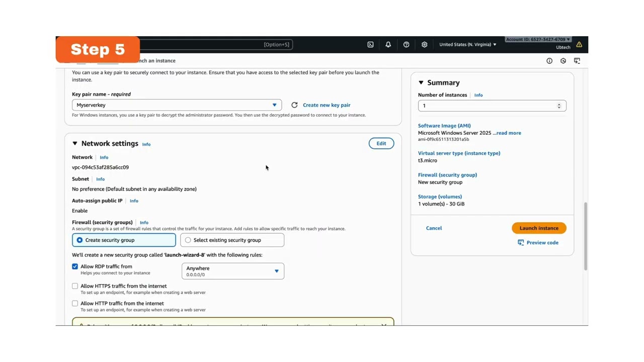644x362 pixels.
Task: Click the Launch instance button
Action: tap(539, 228)
